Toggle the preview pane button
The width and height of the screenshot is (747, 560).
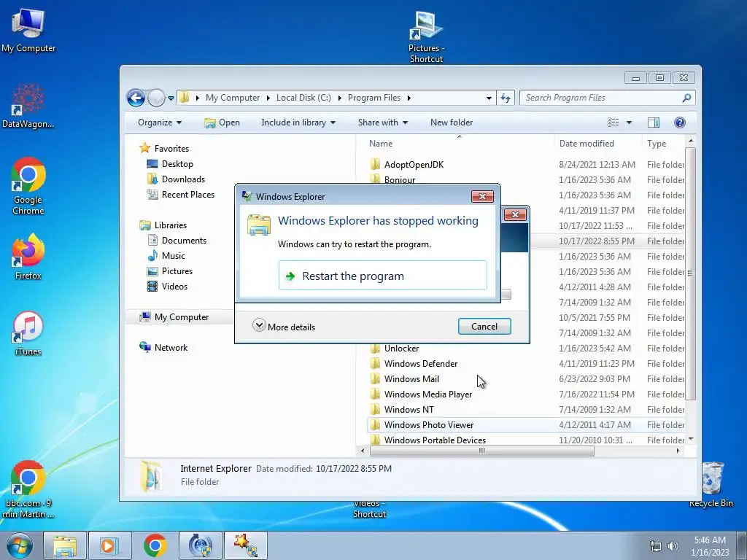[654, 122]
